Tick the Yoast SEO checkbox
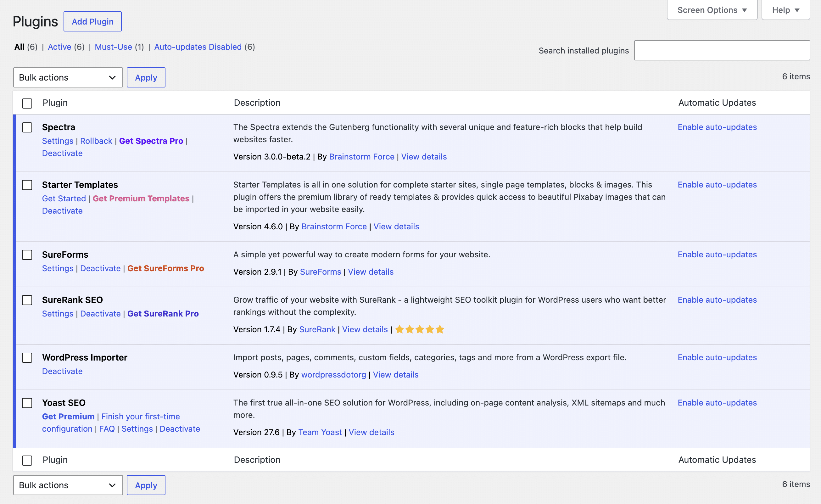The image size is (821, 504). click(x=27, y=403)
